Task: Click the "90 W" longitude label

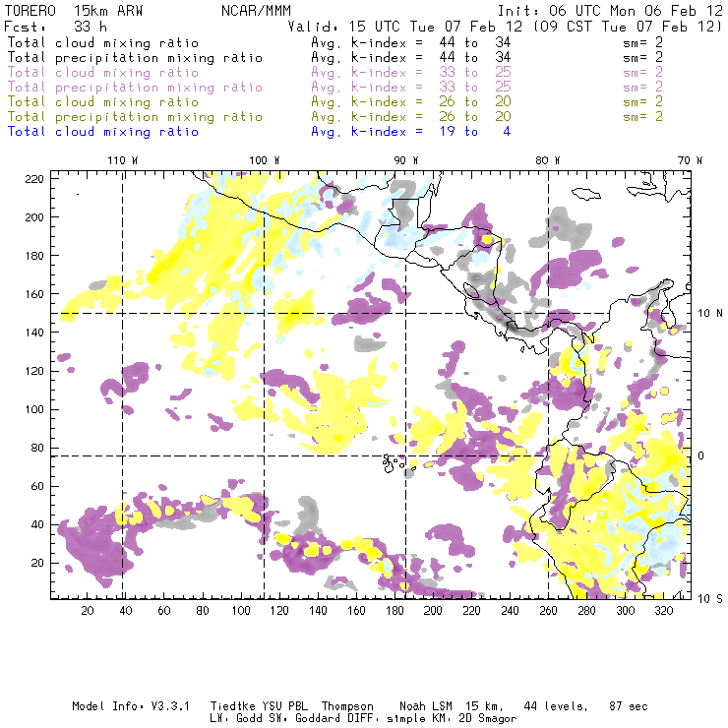Action: click(x=405, y=160)
